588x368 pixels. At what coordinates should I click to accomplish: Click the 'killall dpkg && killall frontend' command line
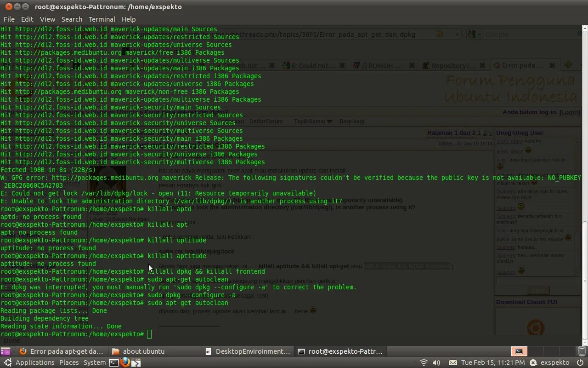pos(132,271)
